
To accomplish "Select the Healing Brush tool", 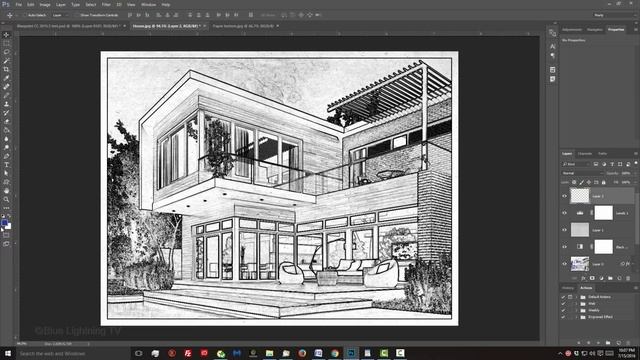I will coord(6,87).
